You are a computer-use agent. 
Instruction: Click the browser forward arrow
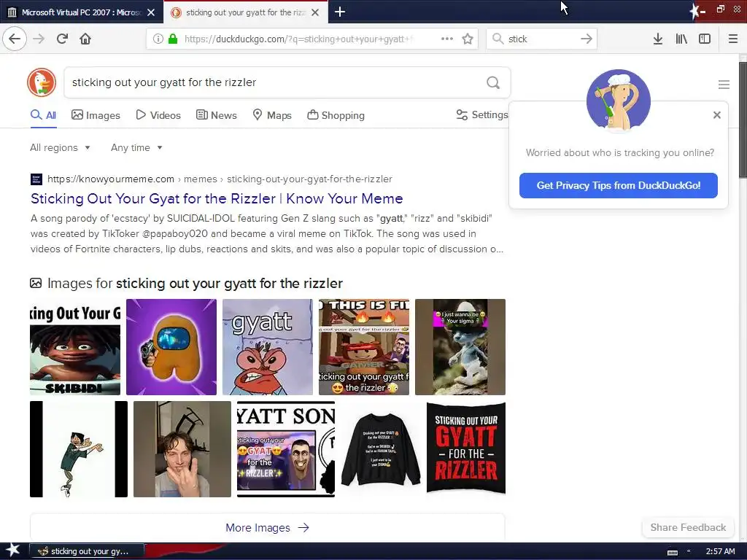point(39,39)
